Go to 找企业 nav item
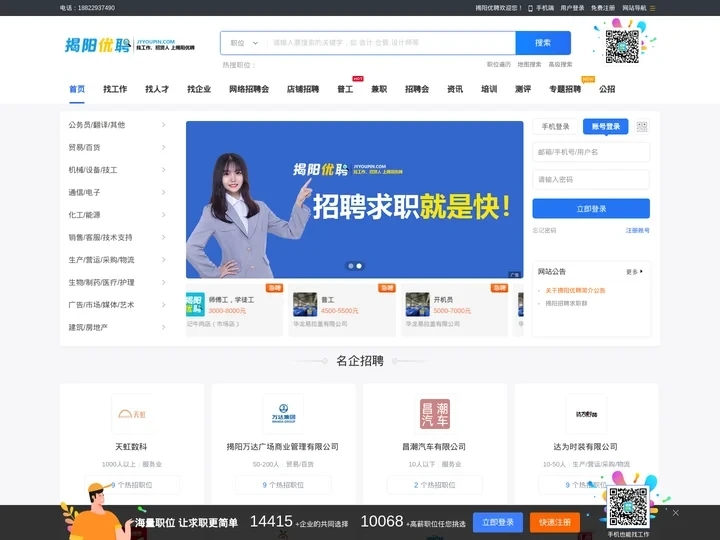720x540 pixels. coord(199,89)
